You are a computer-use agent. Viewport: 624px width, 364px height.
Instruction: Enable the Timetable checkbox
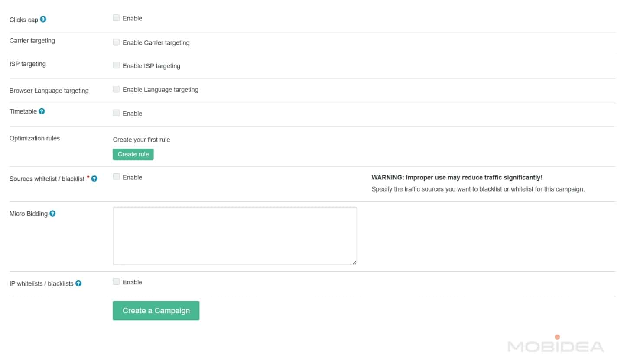tap(116, 113)
